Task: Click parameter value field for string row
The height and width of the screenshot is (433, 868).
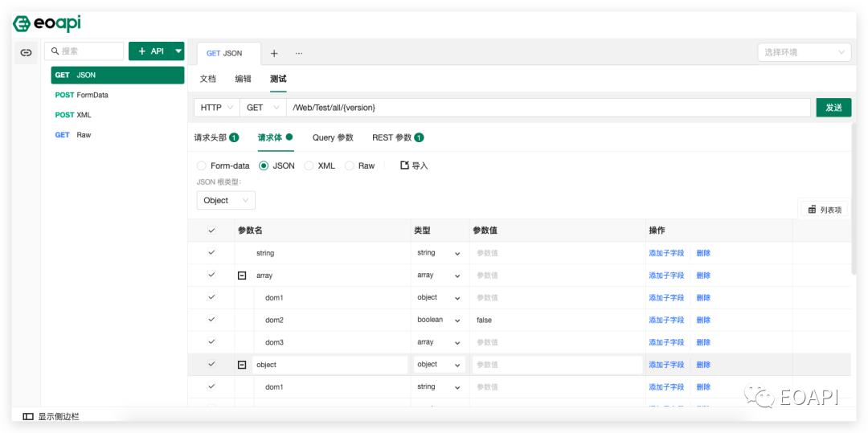Action: (558, 253)
